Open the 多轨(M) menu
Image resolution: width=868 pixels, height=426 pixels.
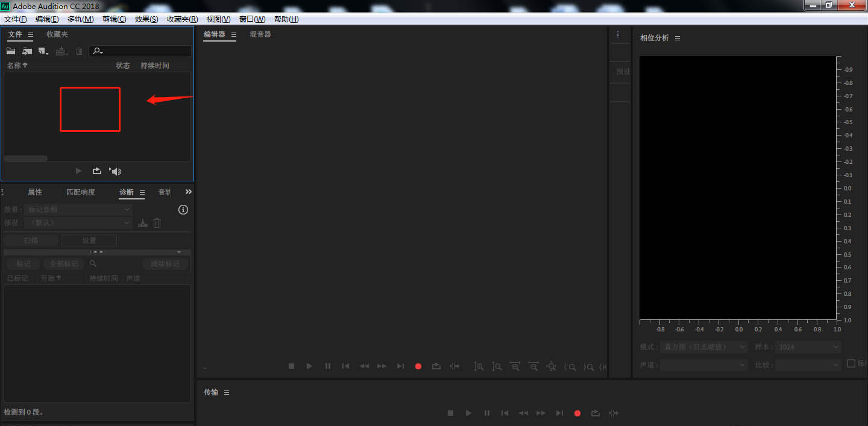click(x=80, y=19)
